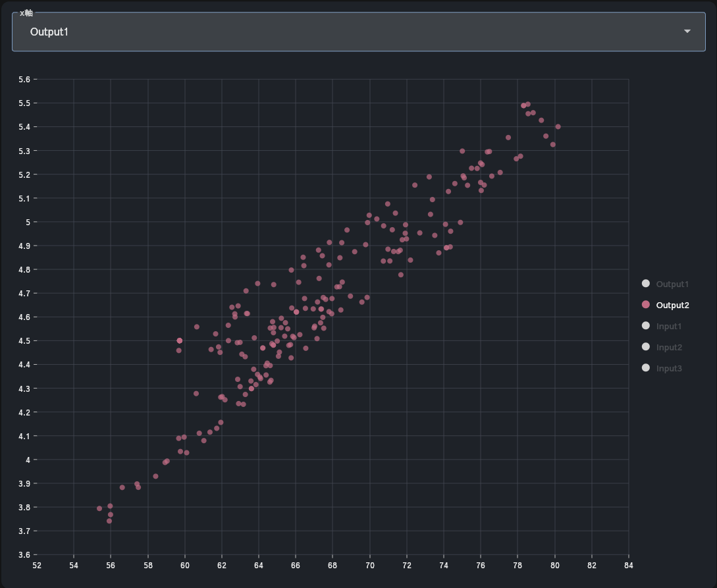Click the y-axis tick label "5.3"
The image size is (717, 588).
tap(25, 151)
